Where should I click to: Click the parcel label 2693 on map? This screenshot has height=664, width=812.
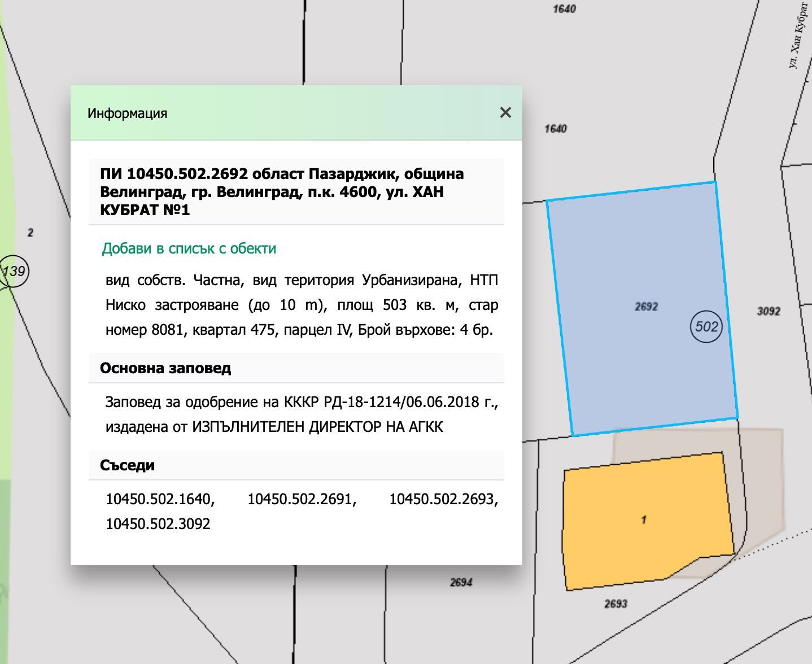pyautogui.click(x=615, y=604)
